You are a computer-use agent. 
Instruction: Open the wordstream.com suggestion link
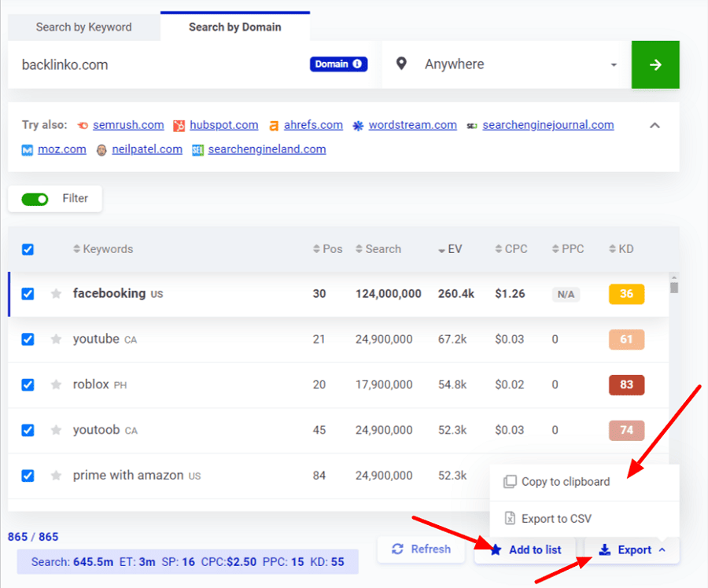413,125
